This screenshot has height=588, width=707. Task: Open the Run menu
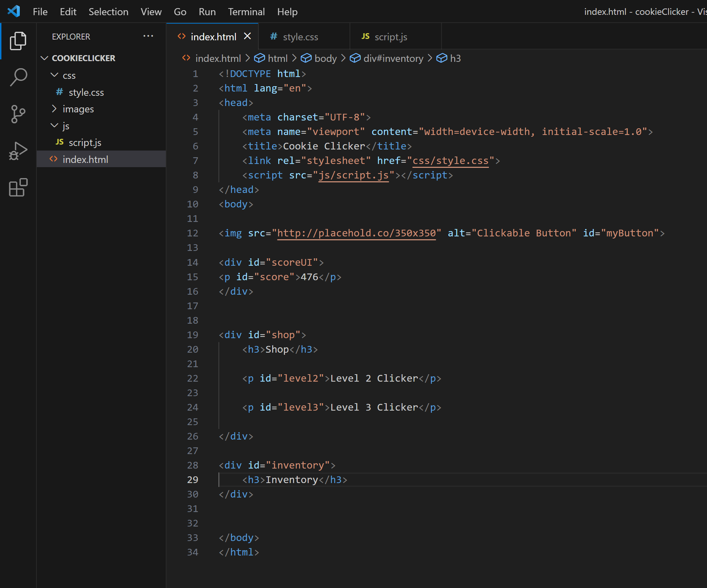[207, 12]
